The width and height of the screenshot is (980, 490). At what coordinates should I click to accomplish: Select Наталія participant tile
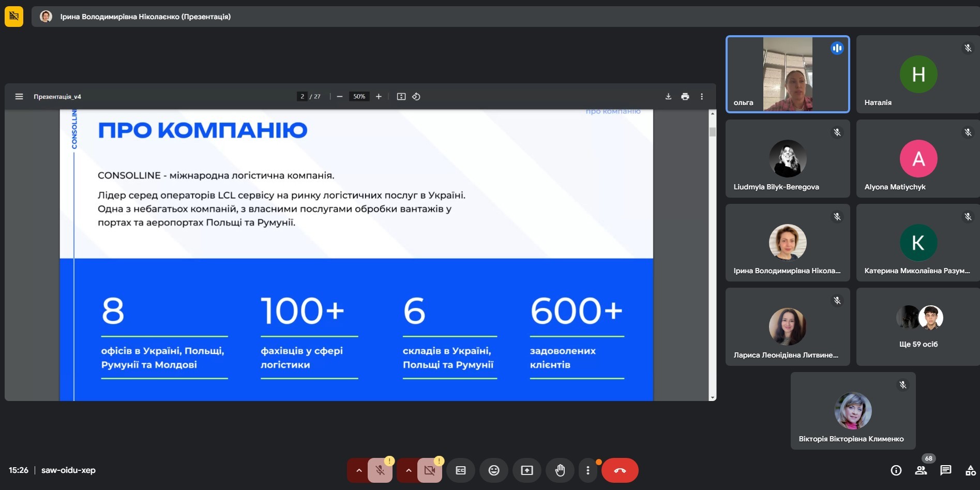pyautogui.click(x=918, y=74)
